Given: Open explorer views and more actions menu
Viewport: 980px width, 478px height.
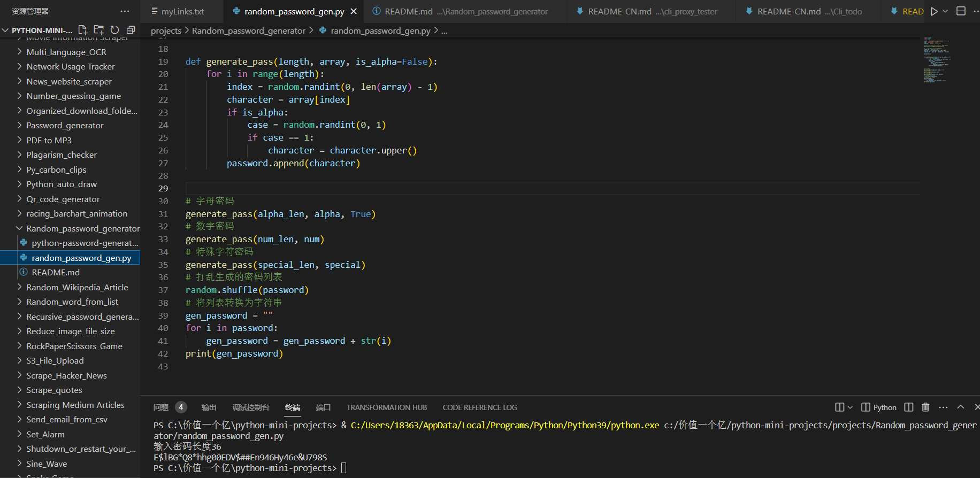Looking at the screenshot, I should [125, 11].
